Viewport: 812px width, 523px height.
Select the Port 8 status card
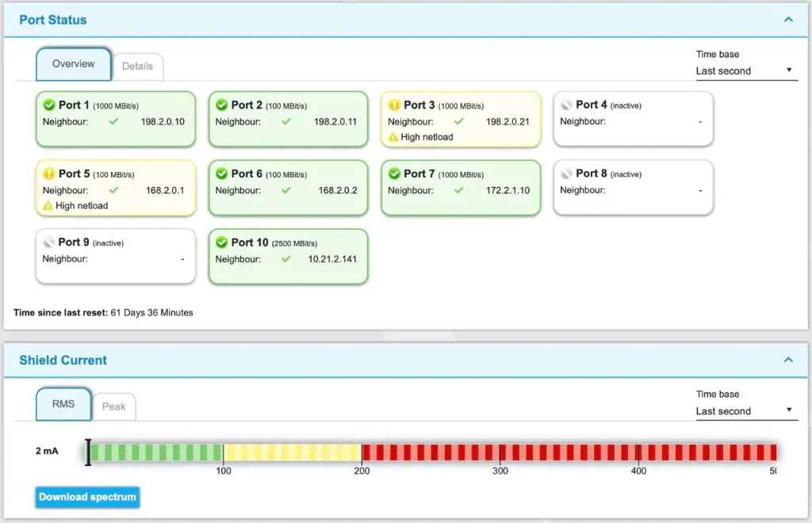[x=633, y=188]
